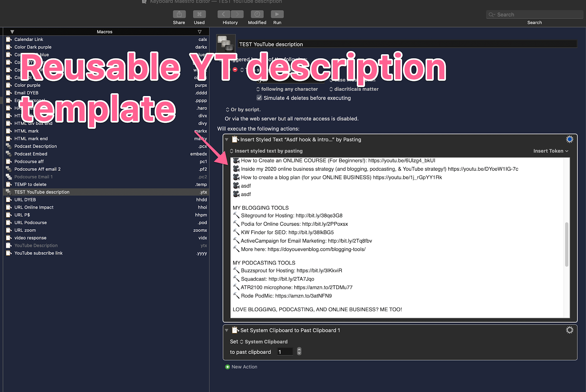Click the macro icon next to the macro name
Viewport: 586px width, 392px height.
[x=226, y=44]
